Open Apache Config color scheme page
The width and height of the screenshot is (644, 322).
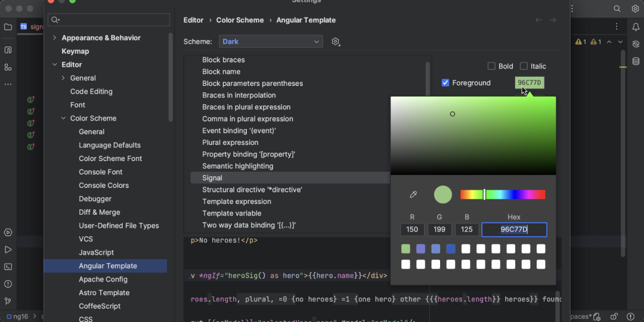tap(103, 279)
